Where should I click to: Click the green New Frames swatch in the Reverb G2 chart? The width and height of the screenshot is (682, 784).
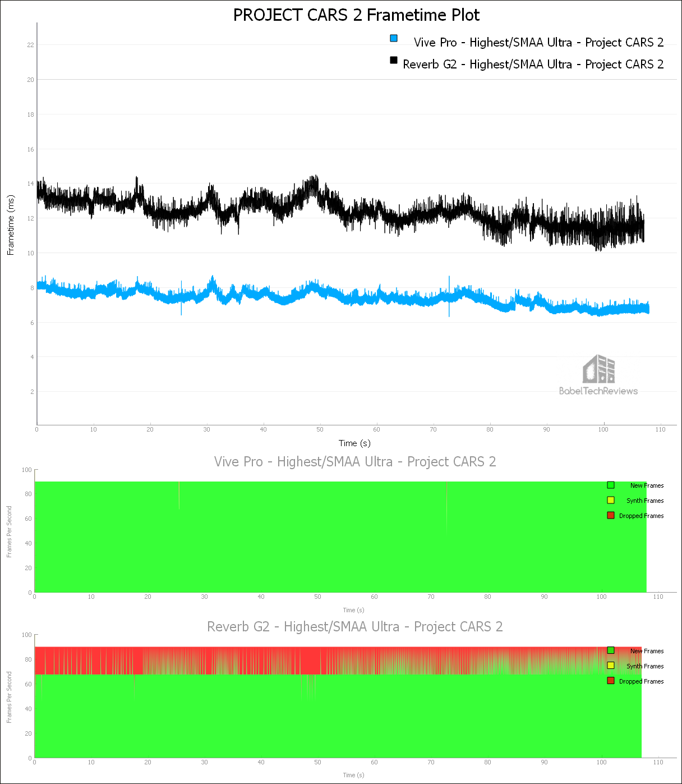pos(611,650)
